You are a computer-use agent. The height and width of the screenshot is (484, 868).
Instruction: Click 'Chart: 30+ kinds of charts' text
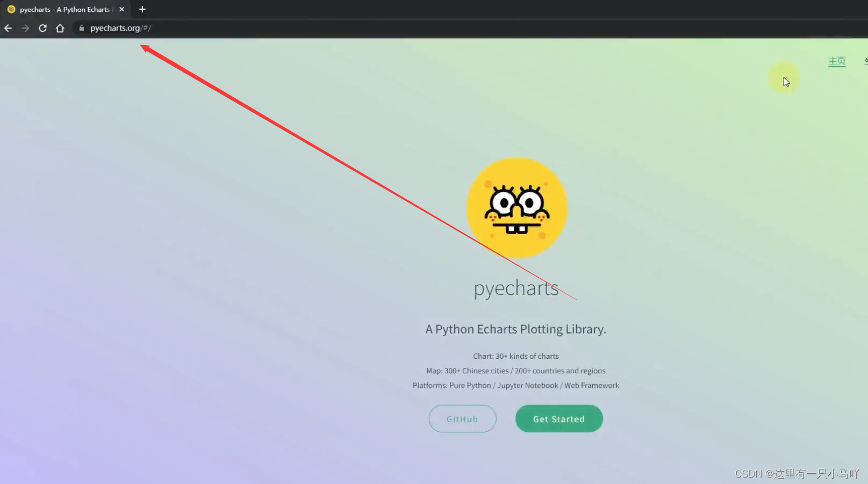pyautogui.click(x=516, y=356)
